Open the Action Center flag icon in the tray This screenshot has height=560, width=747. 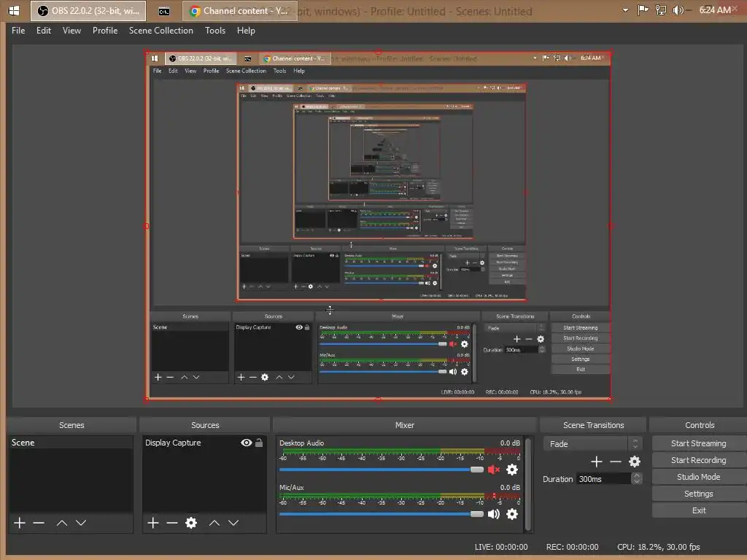[643, 10]
